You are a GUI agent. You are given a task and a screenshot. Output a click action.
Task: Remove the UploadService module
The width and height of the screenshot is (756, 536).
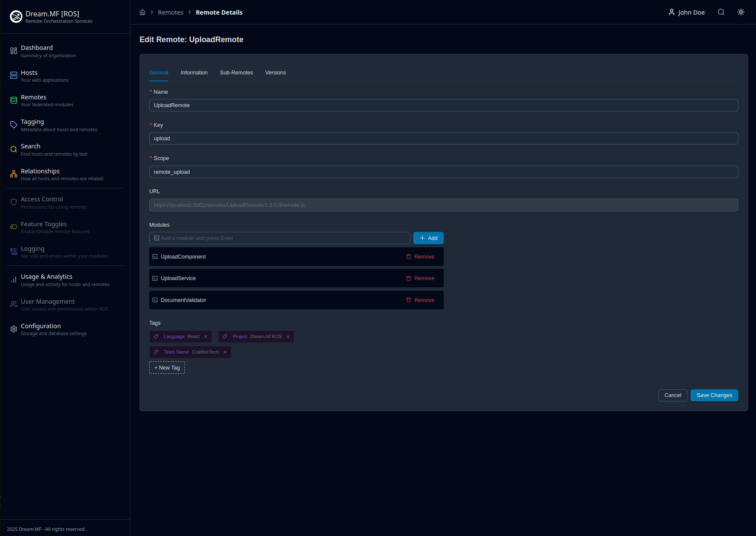click(420, 278)
